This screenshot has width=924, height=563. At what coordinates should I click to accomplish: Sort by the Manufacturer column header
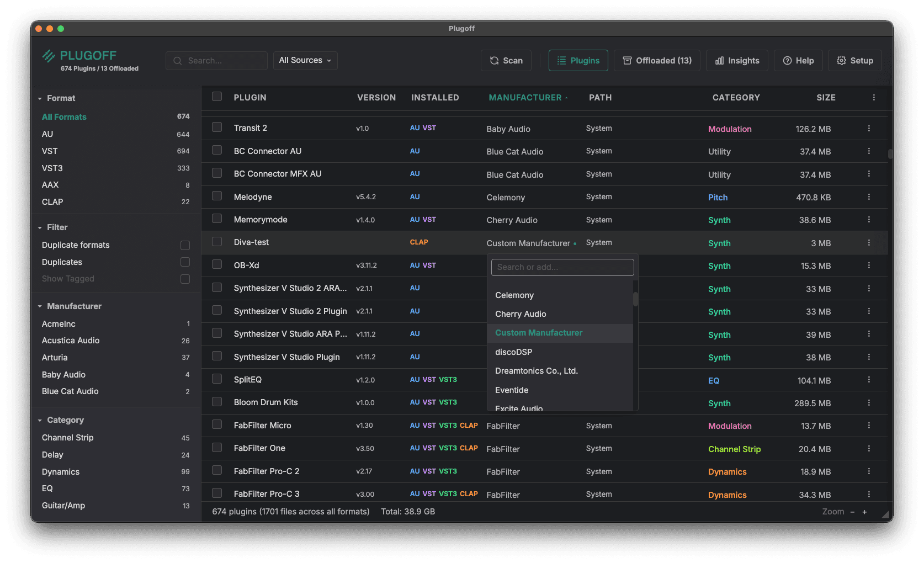(x=528, y=98)
